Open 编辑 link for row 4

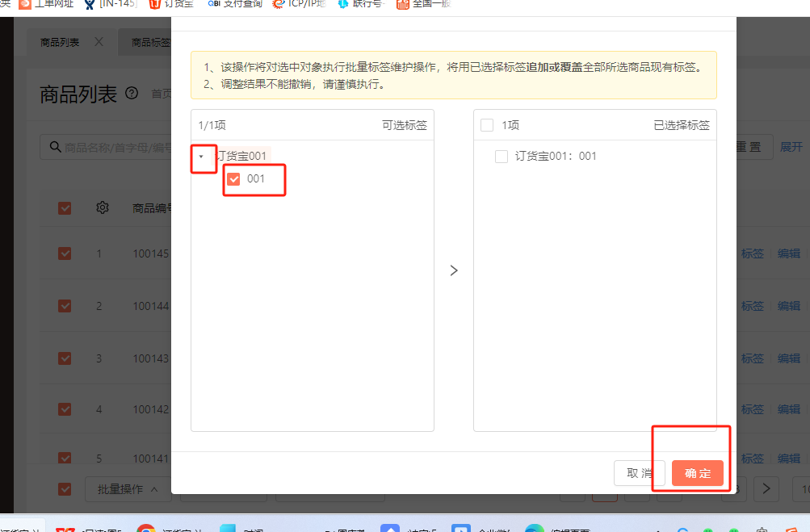(x=789, y=409)
